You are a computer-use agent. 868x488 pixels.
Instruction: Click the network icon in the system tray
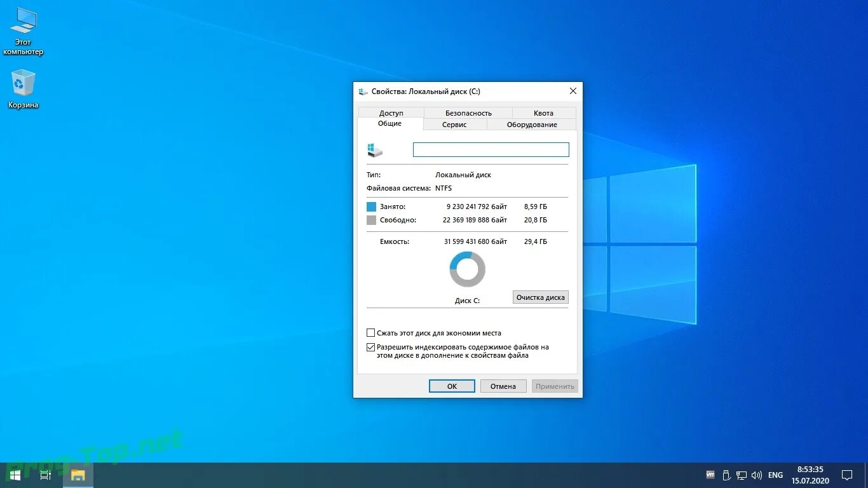click(742, 475)
